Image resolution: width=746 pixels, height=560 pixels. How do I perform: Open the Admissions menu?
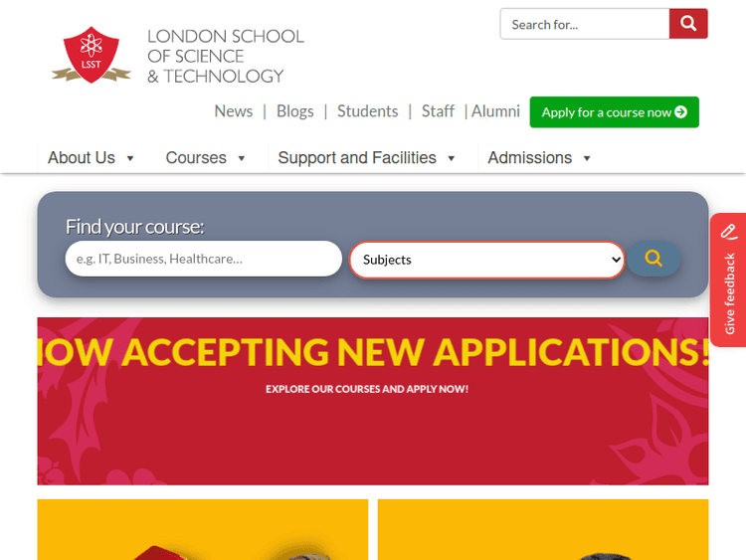539,158
